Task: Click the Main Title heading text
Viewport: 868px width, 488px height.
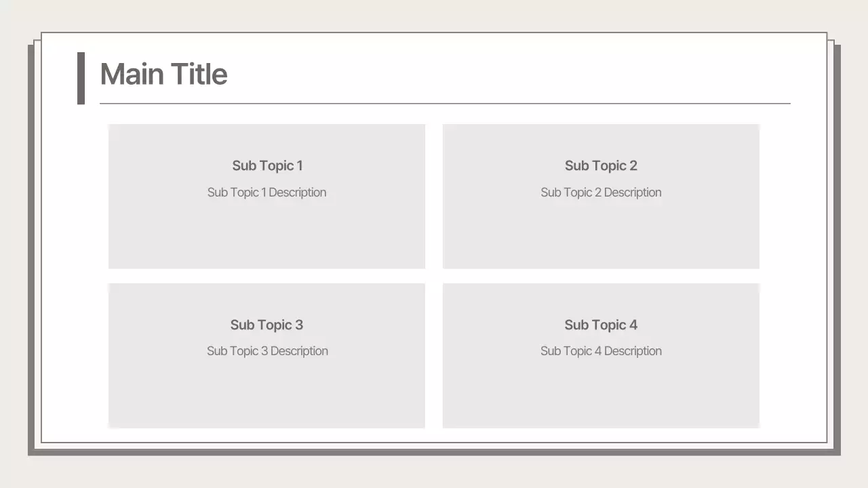Action: (x=163, y=74)
